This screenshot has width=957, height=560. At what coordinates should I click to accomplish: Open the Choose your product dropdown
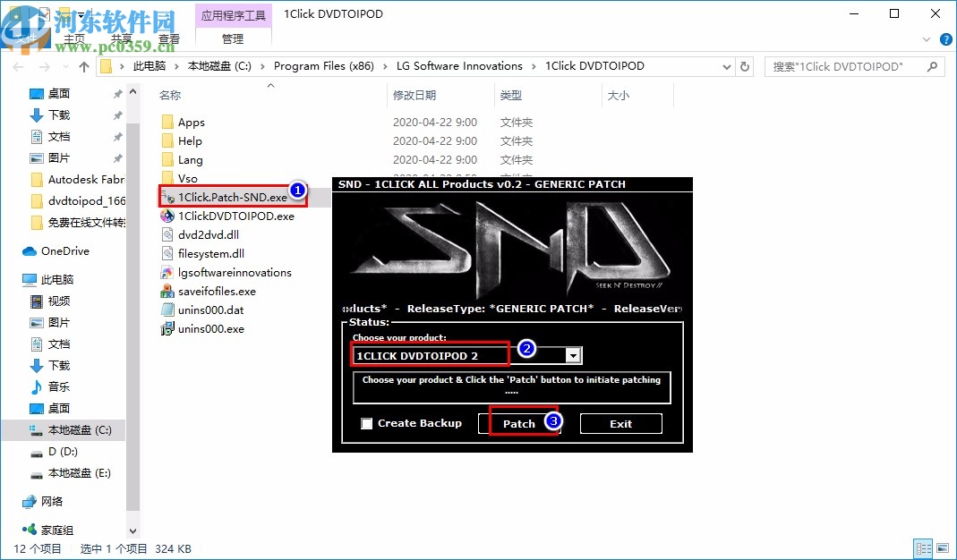[573, 354]
